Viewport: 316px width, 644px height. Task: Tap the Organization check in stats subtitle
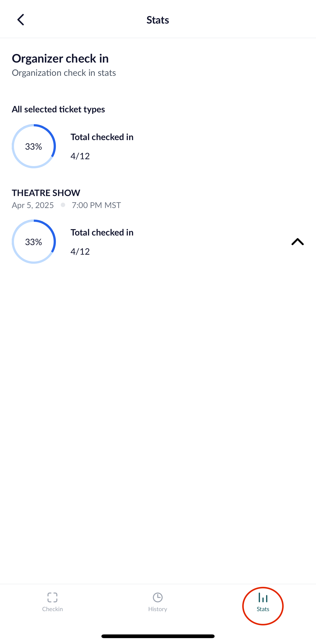[64, 73]
